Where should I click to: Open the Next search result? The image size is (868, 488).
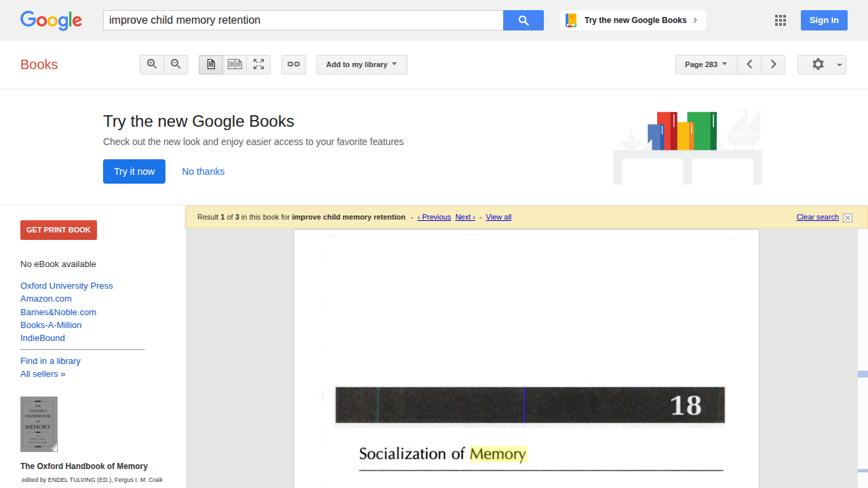(x=465, y=217)
